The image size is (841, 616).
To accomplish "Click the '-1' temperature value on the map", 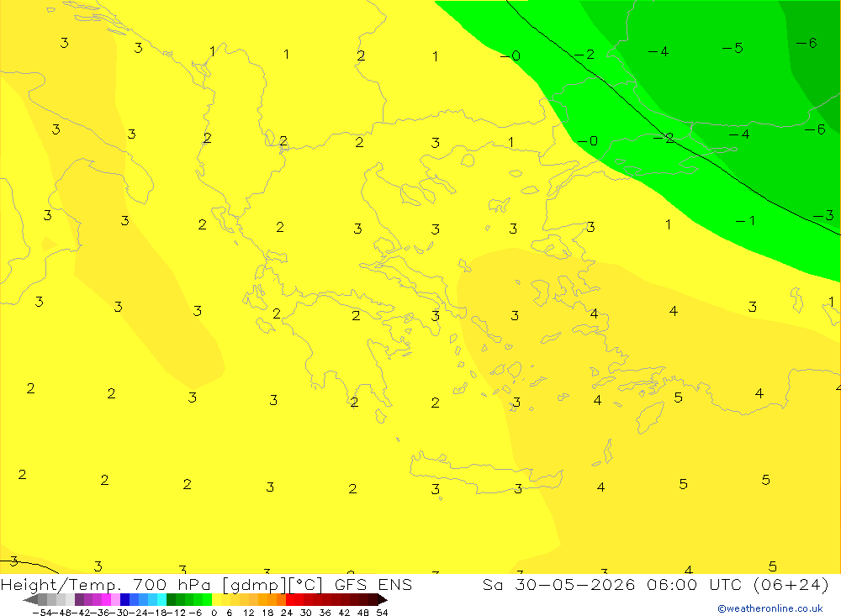I will 745,221.
